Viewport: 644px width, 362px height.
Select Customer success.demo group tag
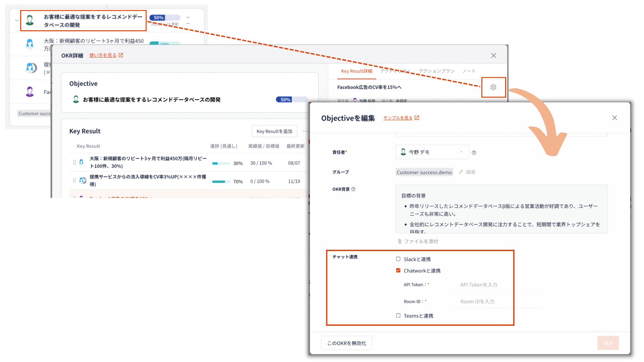(x=424, y=172)
